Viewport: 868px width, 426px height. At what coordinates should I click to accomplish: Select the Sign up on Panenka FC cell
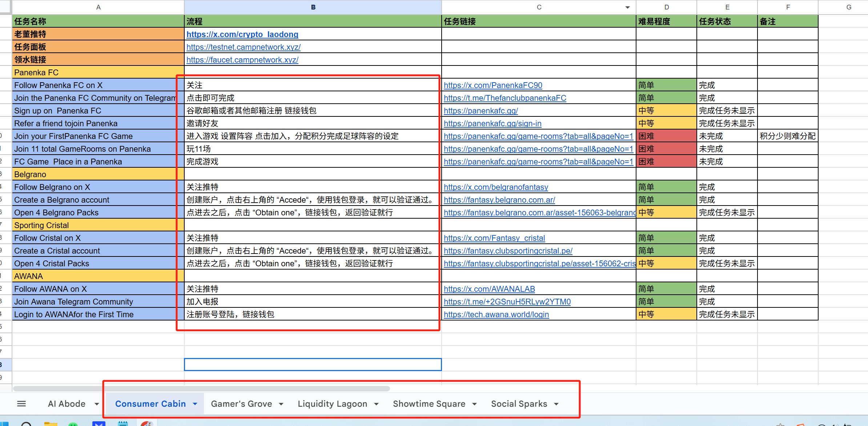[98, 111]
